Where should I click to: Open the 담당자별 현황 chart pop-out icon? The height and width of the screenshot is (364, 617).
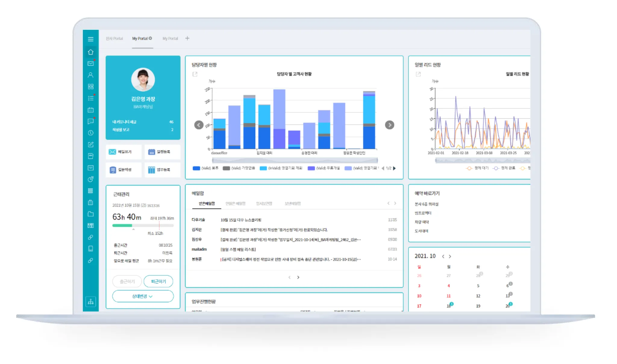click(195, 74)
